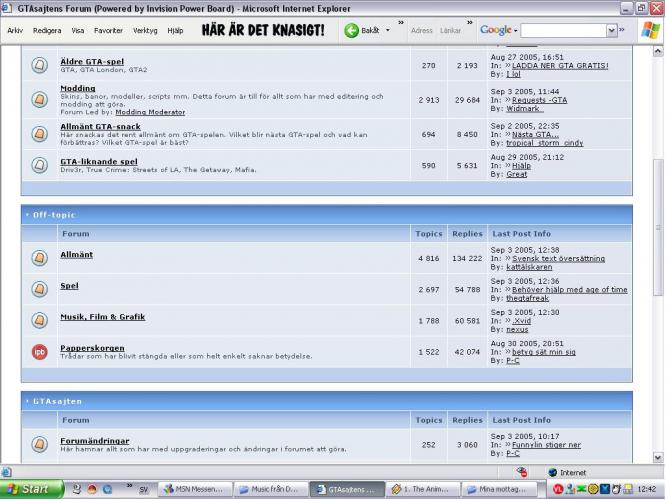Click the vertical page scrollbar thumb
This screenshot has height=500, width=666.
click(657, 210)
